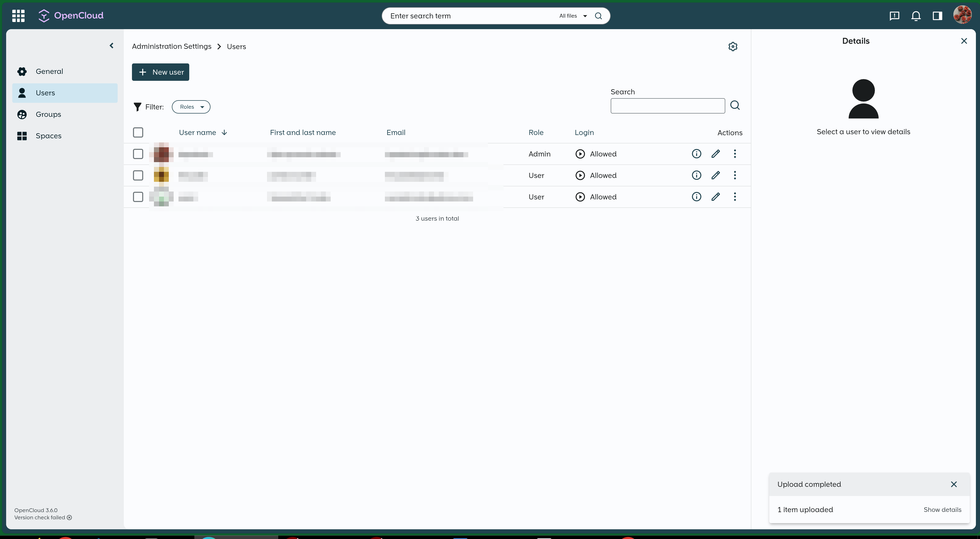Click the users search magnifier icon
Image resolution: width=980 pixels, height=539 pixels.
[735, 105]
